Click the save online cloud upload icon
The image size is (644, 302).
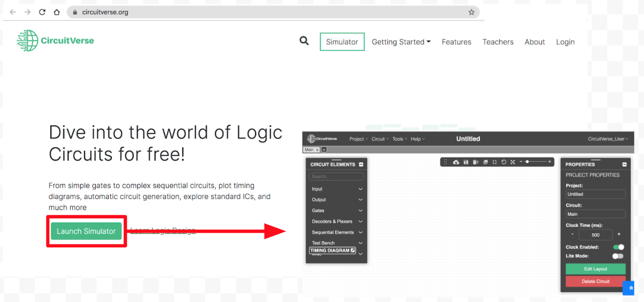[456, 162]
